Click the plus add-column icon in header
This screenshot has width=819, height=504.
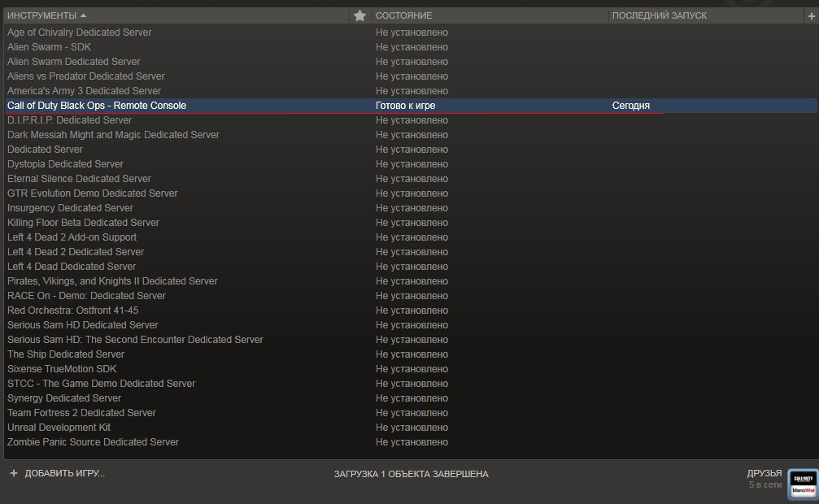click(x=811, y=16)
